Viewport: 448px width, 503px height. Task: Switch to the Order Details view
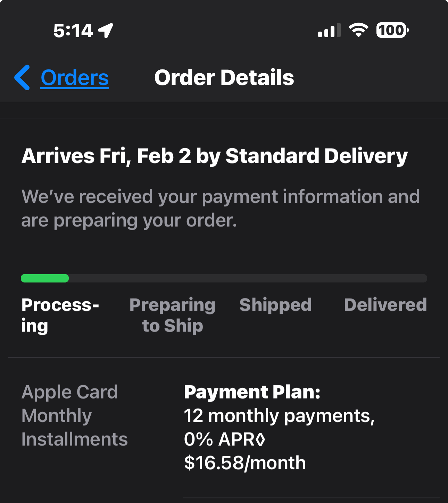224,78
